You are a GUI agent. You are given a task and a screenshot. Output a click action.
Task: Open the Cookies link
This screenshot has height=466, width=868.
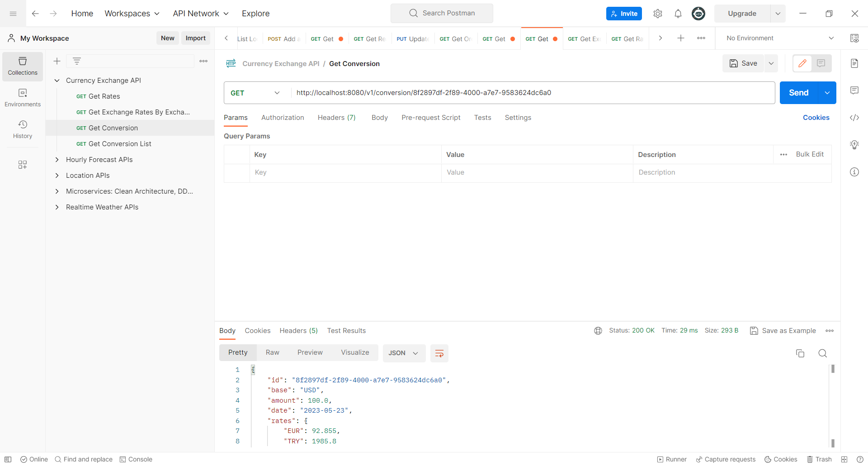(816, 118)
